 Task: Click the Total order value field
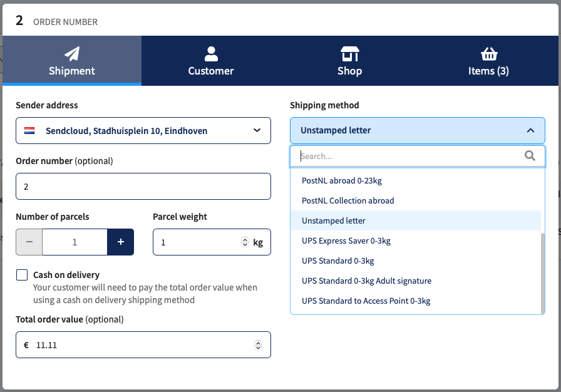pyautogui.click(x=143, y=345)
